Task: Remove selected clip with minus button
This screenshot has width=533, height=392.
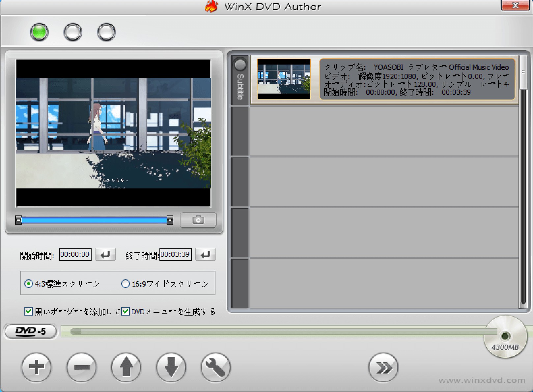Action: point(81,367)
